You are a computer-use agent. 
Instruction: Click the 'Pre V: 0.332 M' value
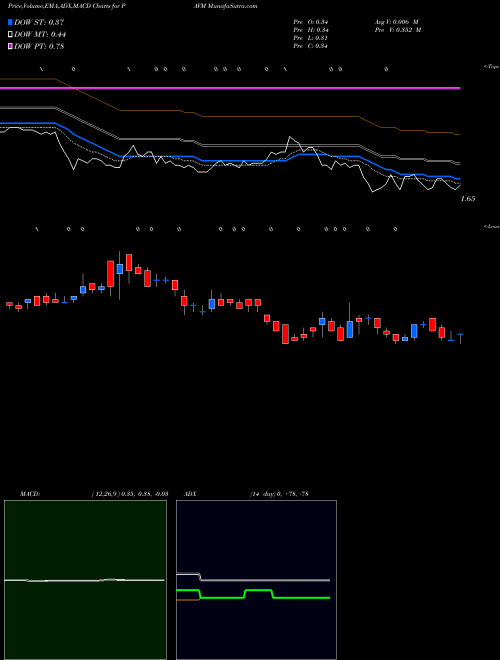click(398, 30)
